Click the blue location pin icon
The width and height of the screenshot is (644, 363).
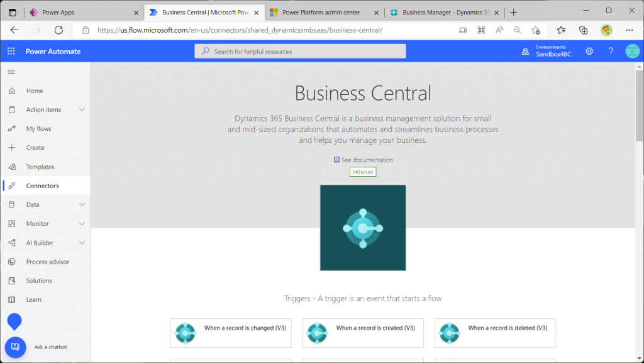[14, 321]
